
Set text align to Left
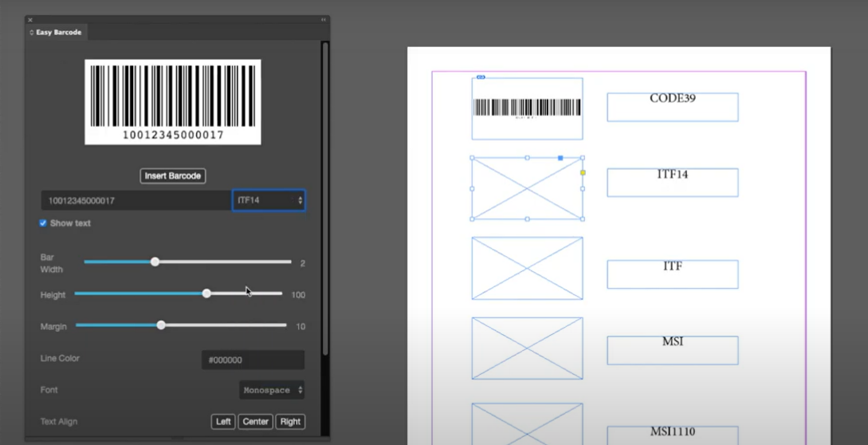[x=223, y=422]
